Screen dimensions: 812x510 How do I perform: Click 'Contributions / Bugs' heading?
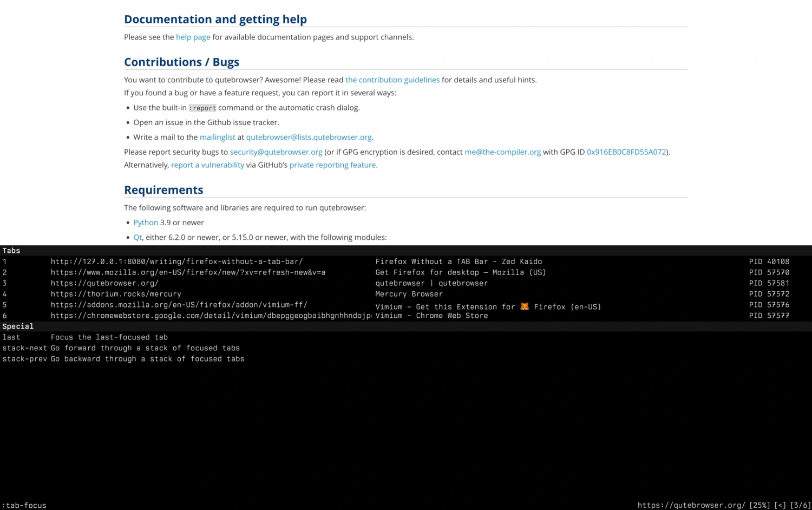point(181,62)
